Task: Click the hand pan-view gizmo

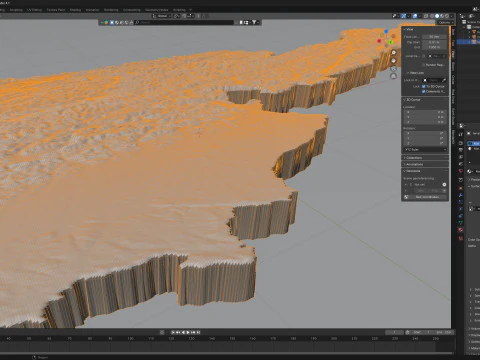Action: (394, 61)
